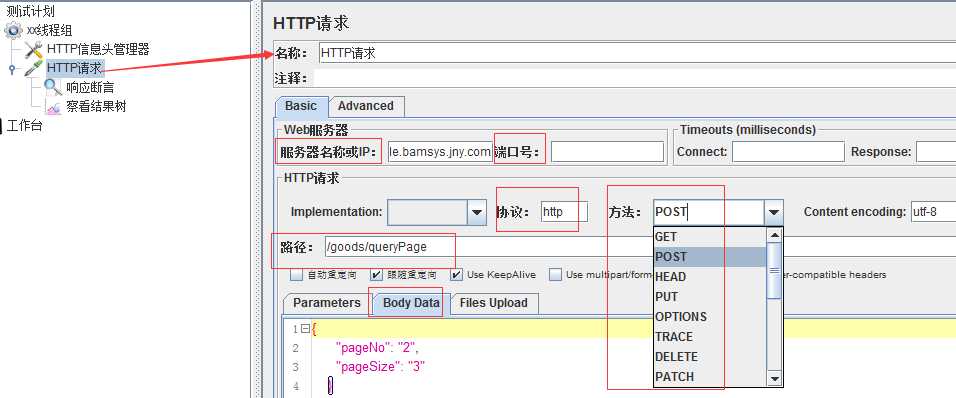Click the "pageNo": "2" line in body
Image resolution: width=956 pixels, height=398 pixels.
pyautogui.click(x=377, y=348)
